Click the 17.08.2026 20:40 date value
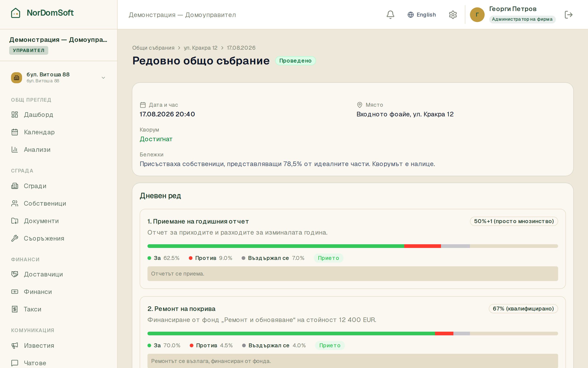This screenshot has height=368, width=588. point(167,114)
